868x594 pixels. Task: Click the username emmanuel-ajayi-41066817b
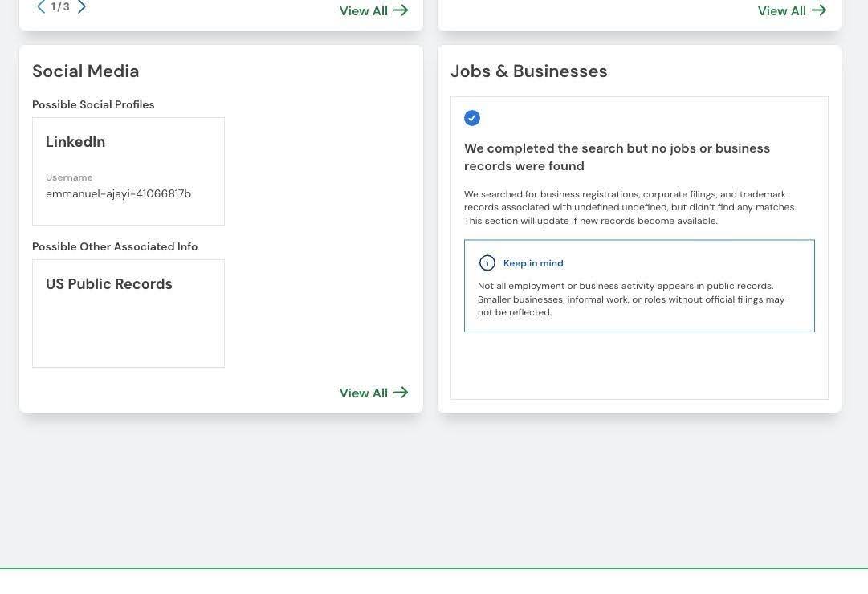119,193
